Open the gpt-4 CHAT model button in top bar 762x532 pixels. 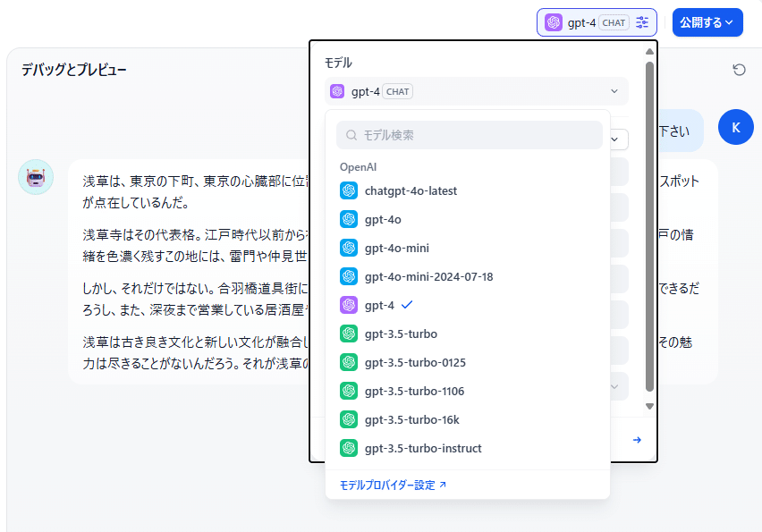[x=597, y=22]
